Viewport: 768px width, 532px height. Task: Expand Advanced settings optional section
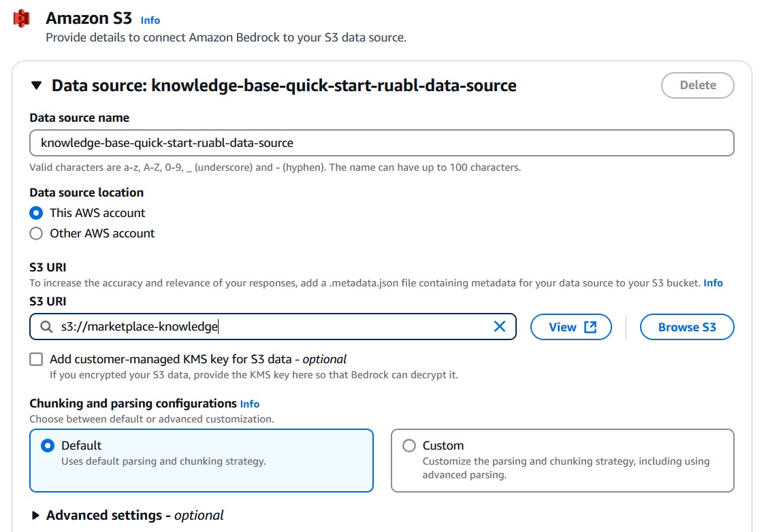[35, 516]
